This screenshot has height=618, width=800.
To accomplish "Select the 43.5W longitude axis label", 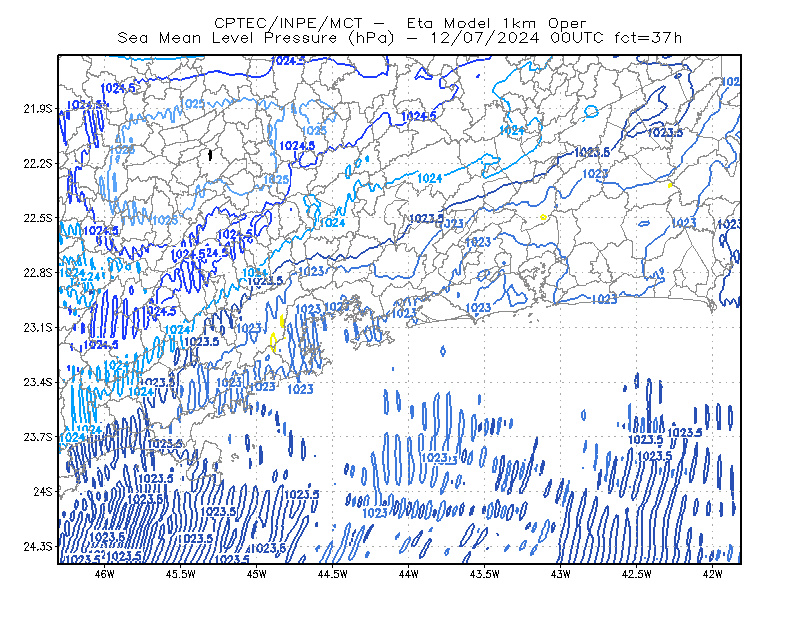I will coord(484,574).
